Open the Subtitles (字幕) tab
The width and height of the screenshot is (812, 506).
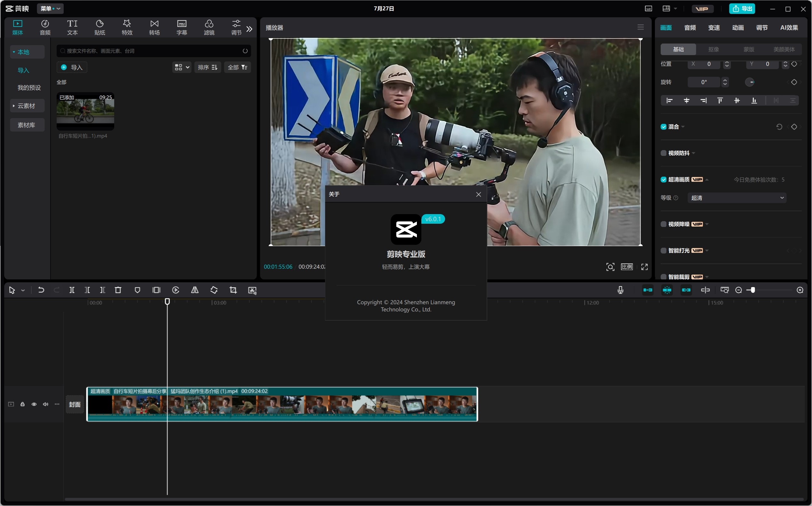[x=182, y=28]
